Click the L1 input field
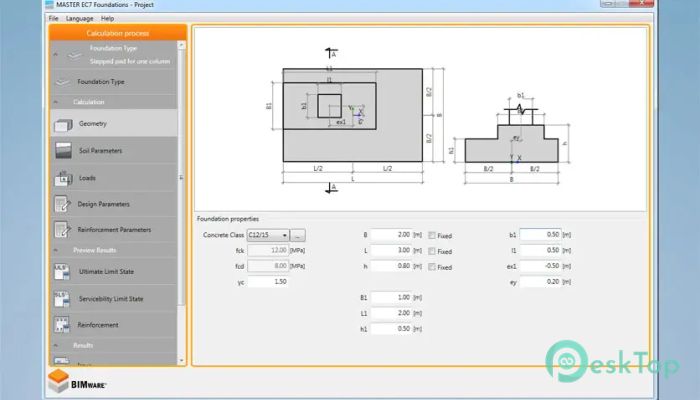Image resolution: width=700 pixels, height=400 pixels. pyautogui.click(x=391, y=313)
